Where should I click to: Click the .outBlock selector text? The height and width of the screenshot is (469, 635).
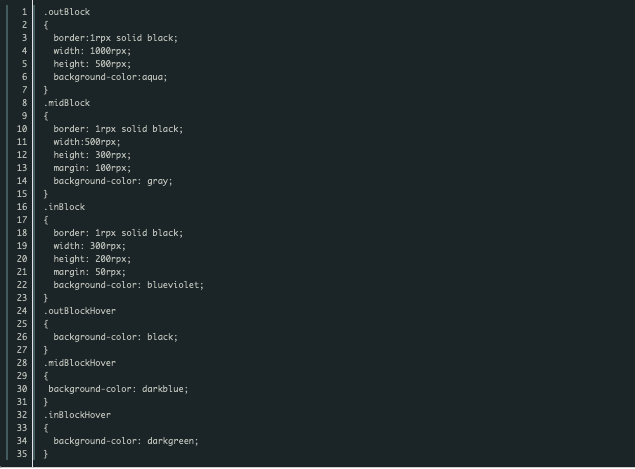[66, 11]
